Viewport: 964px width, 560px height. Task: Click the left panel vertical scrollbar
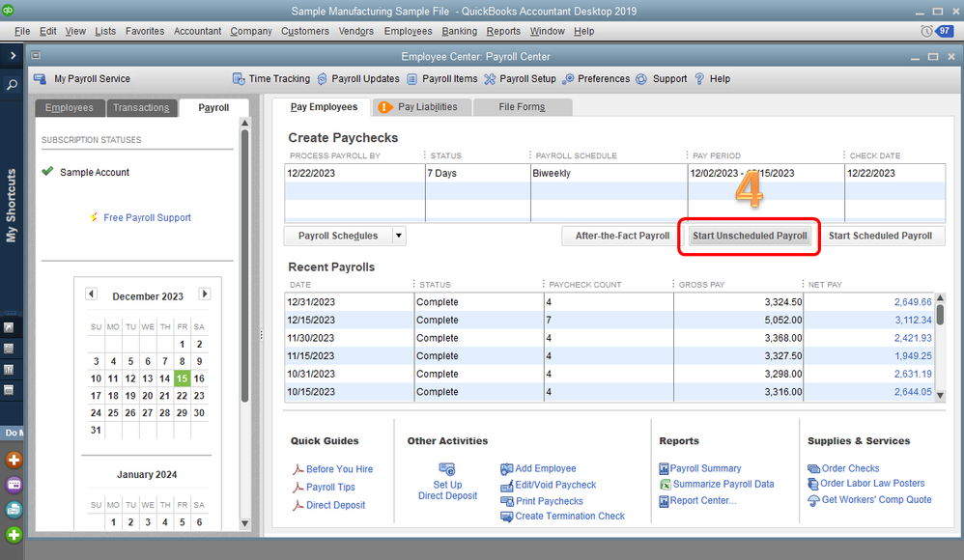(244, 266)
